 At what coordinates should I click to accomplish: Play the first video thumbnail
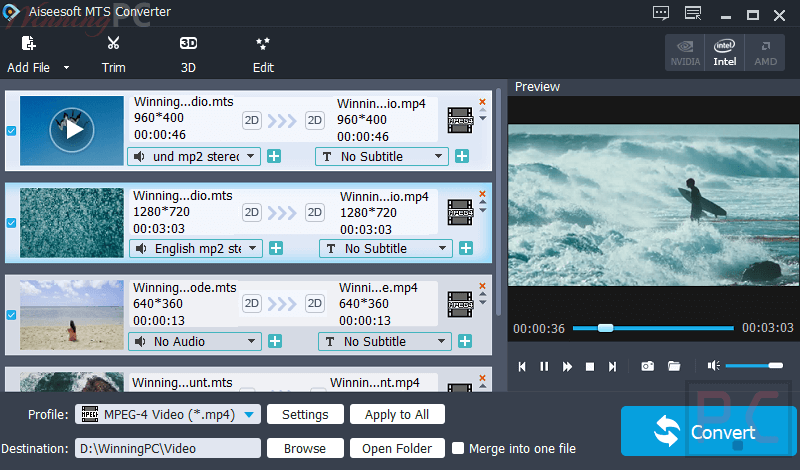[72, 130]
